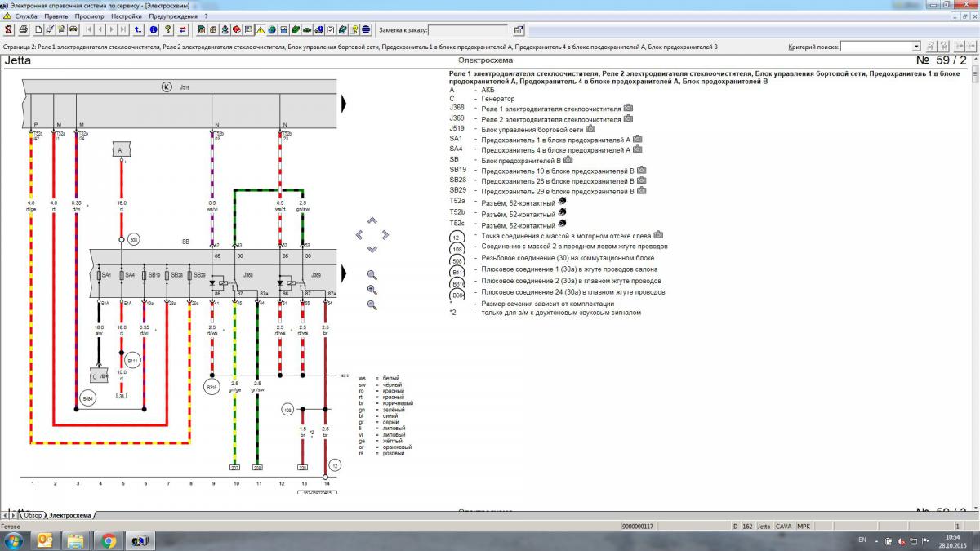Follow the 207 continuation reference box

pos(235,468)
